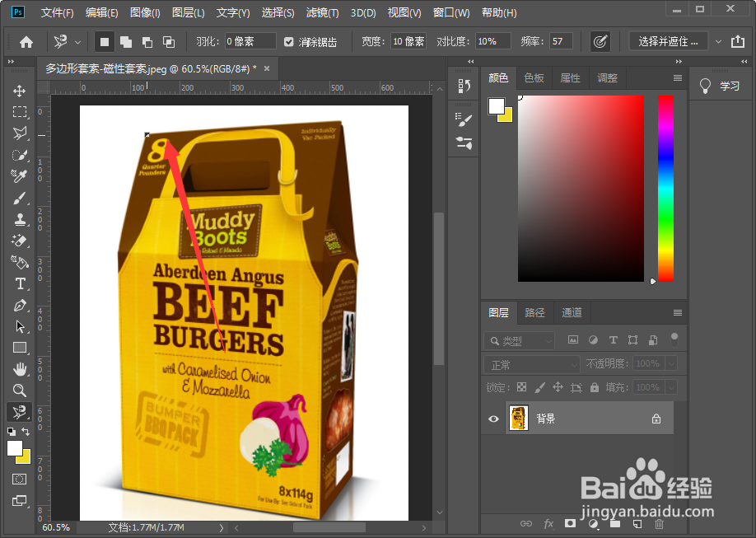Toggle lock transparent pixels

[521, 387]
